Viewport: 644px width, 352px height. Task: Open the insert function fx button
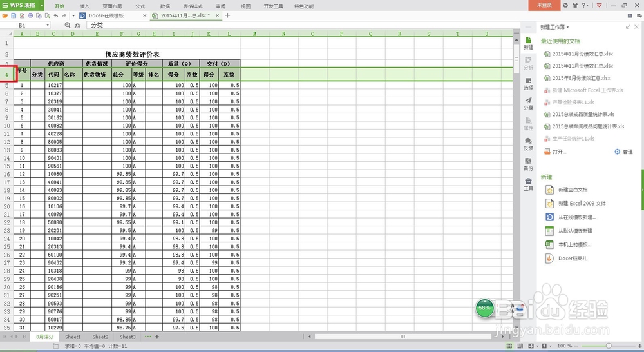78,26
